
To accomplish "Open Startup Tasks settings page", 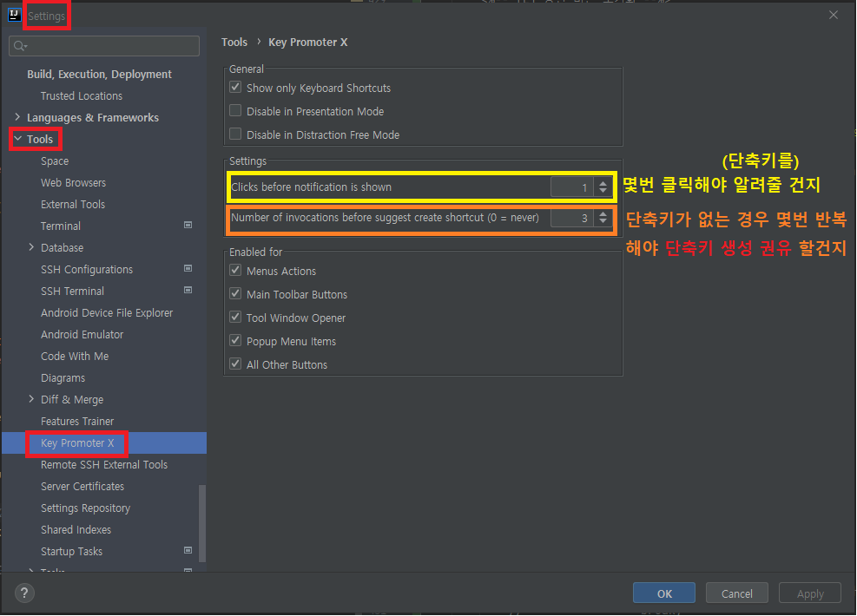I will click(71, 552).
